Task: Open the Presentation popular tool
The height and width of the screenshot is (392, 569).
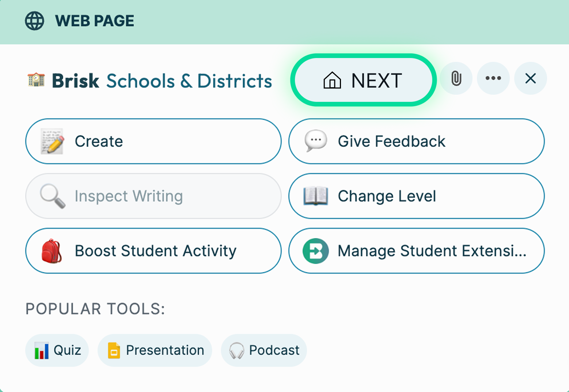Action: (155, 350)
